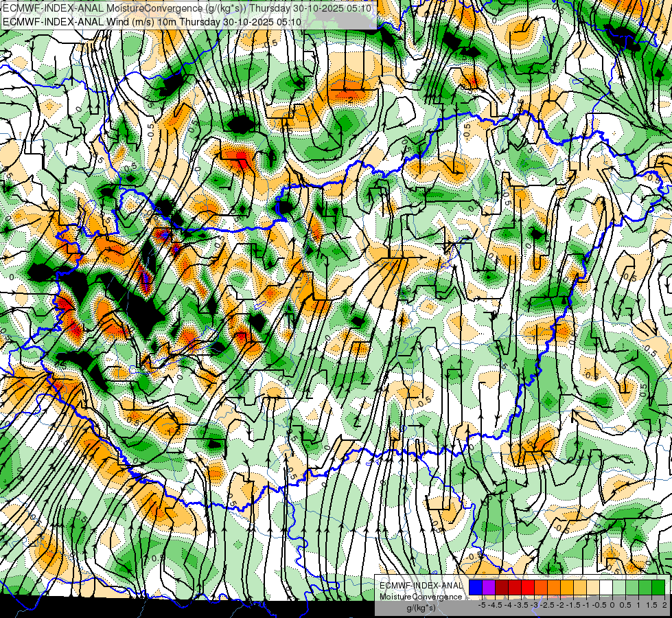Click the MoistureConvergence label in the legend
The height and width of the screenshot is (618, 672).
point(421,597)
